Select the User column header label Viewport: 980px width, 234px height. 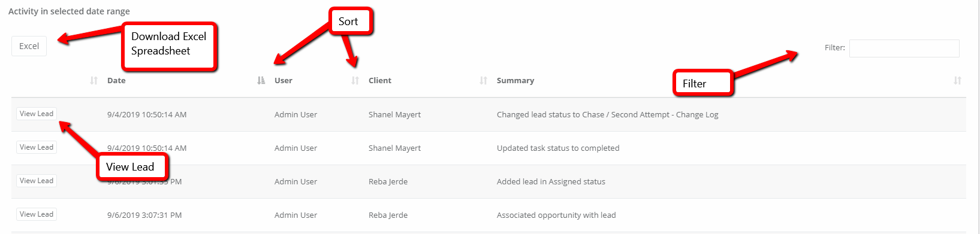coord(284,80)
